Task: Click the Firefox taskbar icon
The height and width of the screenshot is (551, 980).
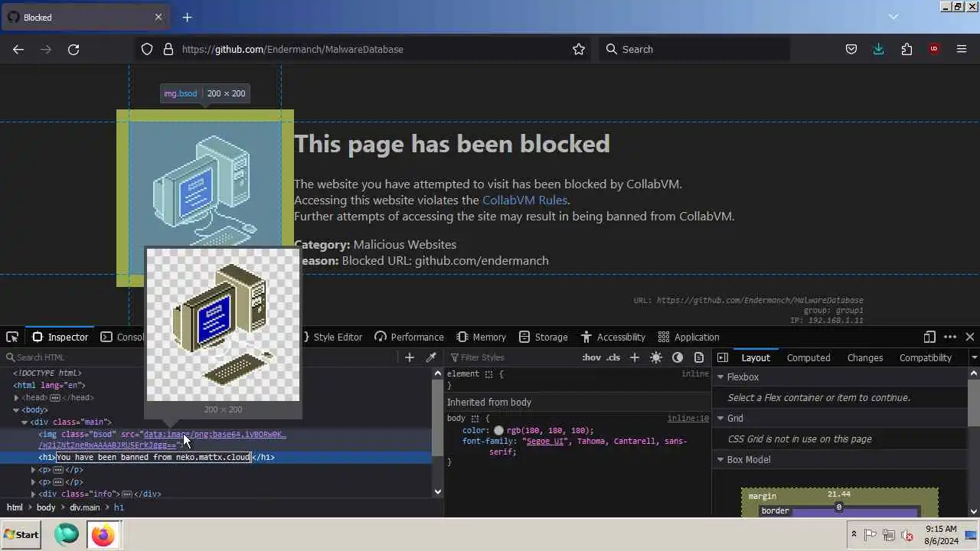Action: click(x=103, y=534)
